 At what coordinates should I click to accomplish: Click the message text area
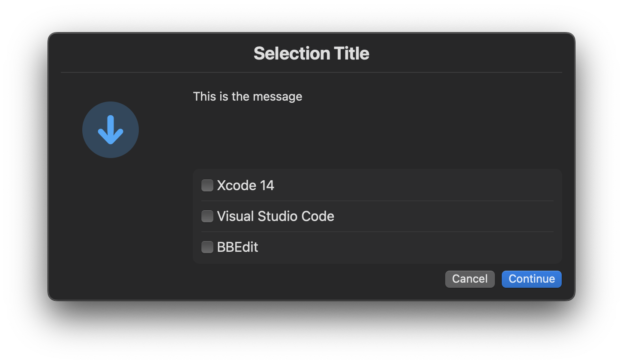pos(248,96)
